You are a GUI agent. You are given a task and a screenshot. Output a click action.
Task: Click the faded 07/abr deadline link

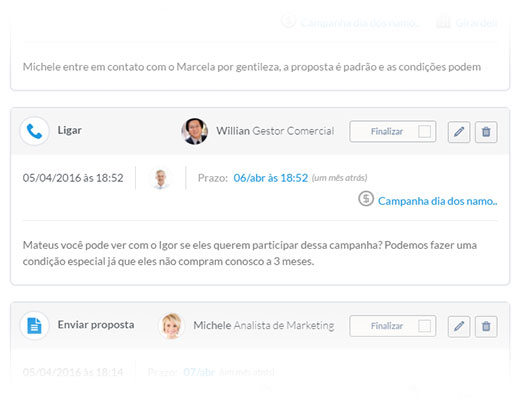[199, 372]
